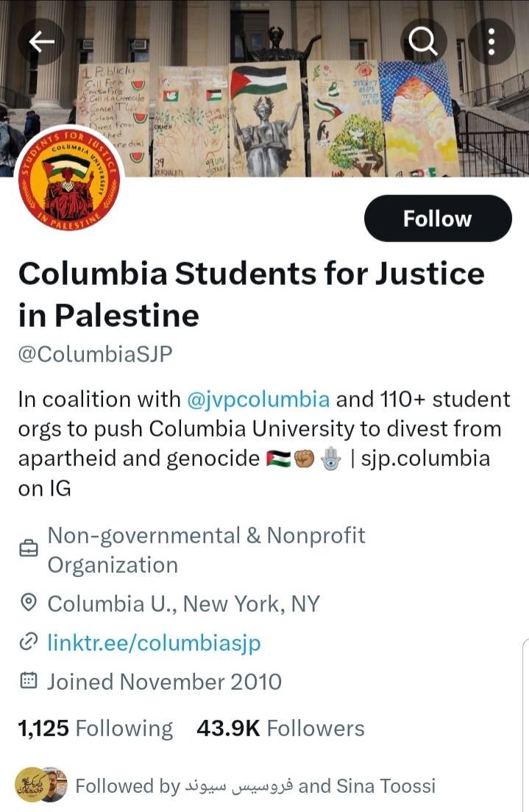Follow Columbia Students for Justice in Palestine
529x812 pixels.
pos(437,219)
